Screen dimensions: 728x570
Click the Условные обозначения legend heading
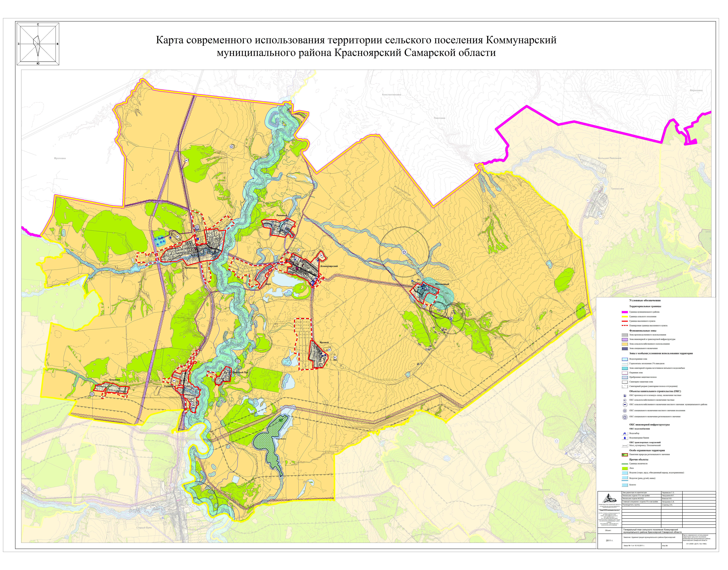click(645, 300)
